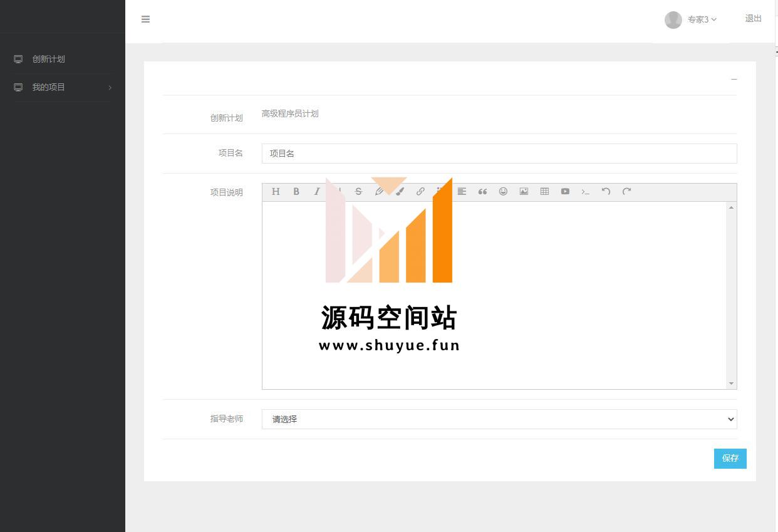
Task: Collapse the form panel with the minus icon
Action: [x=734, y=79]
